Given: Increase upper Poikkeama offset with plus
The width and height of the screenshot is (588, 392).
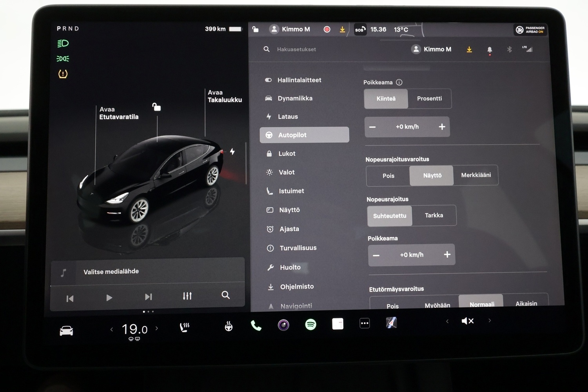Looking at the screenshot, I should pyautogui.click(x=442, y=127).
